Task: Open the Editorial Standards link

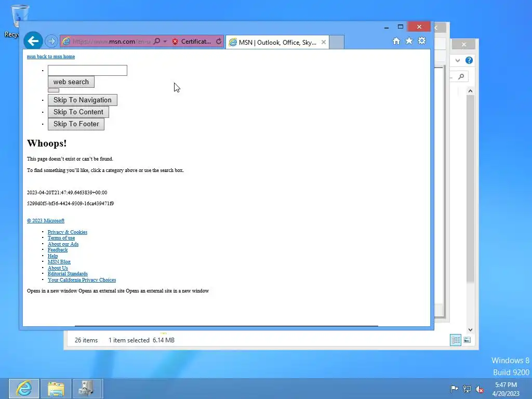Action: [68, 273]
